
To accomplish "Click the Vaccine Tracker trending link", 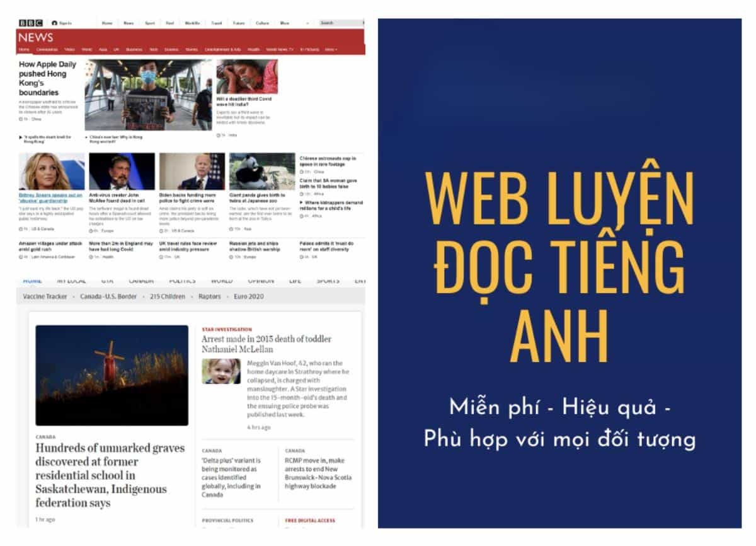I will 45,296.
